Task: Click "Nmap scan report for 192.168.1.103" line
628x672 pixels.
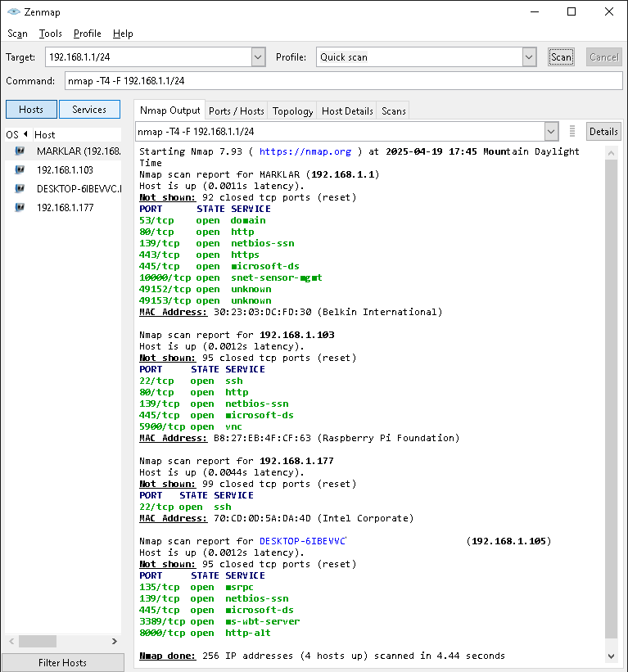Action: click(x=237, y=335)
